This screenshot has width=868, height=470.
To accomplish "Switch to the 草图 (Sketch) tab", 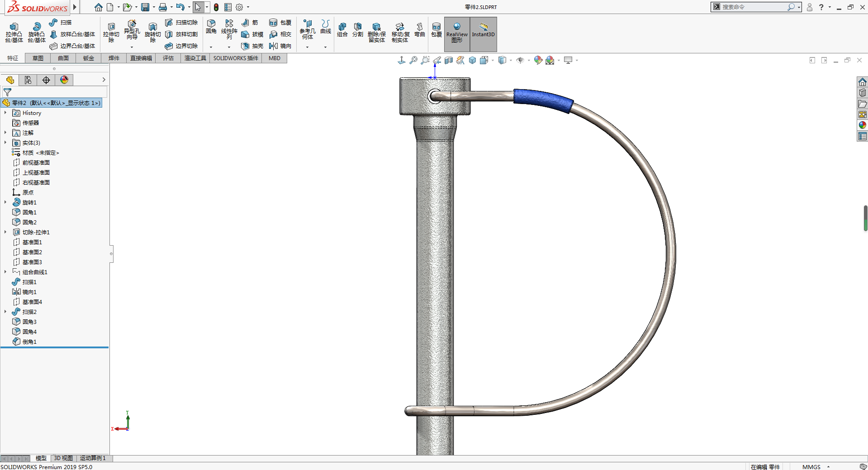I will pos(38,58).
